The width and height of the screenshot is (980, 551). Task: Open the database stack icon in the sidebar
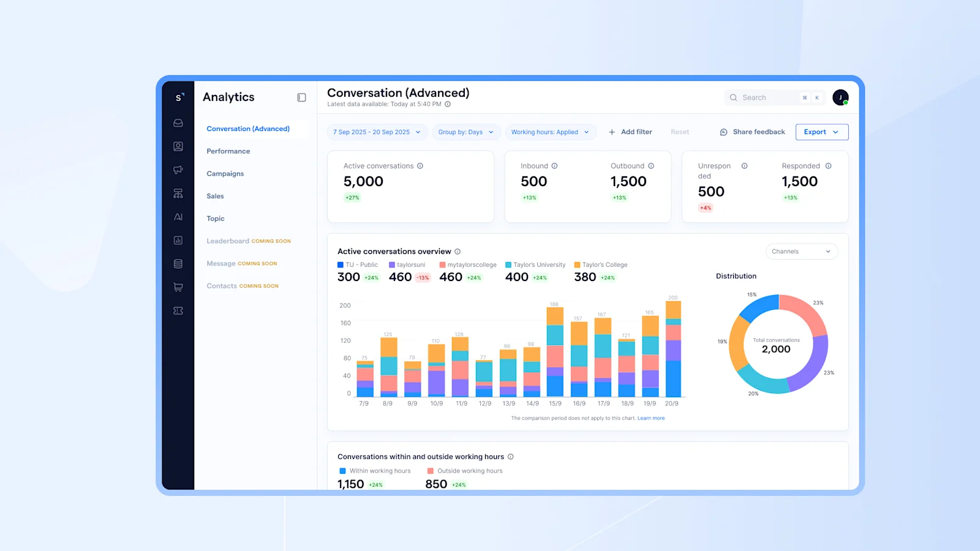coord(178,264)
